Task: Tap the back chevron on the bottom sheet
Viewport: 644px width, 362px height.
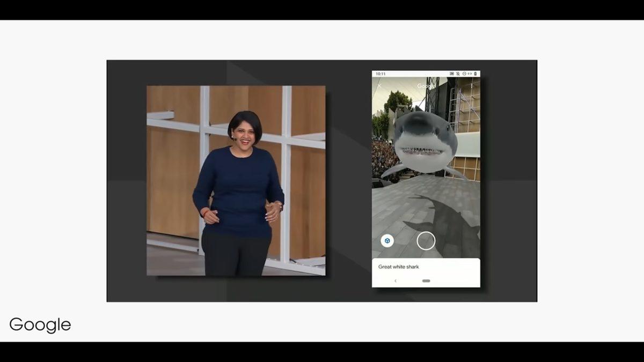Action: click(x=396, y=280)
